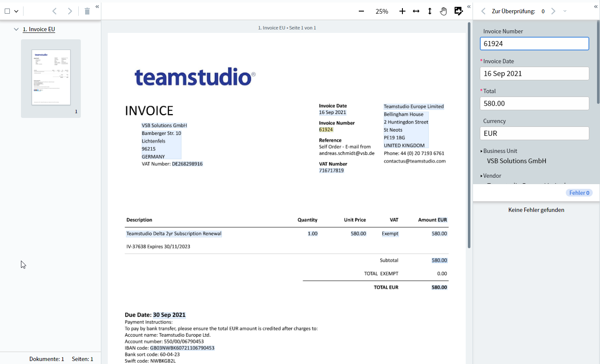Fit page to width
Screen dimensions: 600x364
point(416,11)
